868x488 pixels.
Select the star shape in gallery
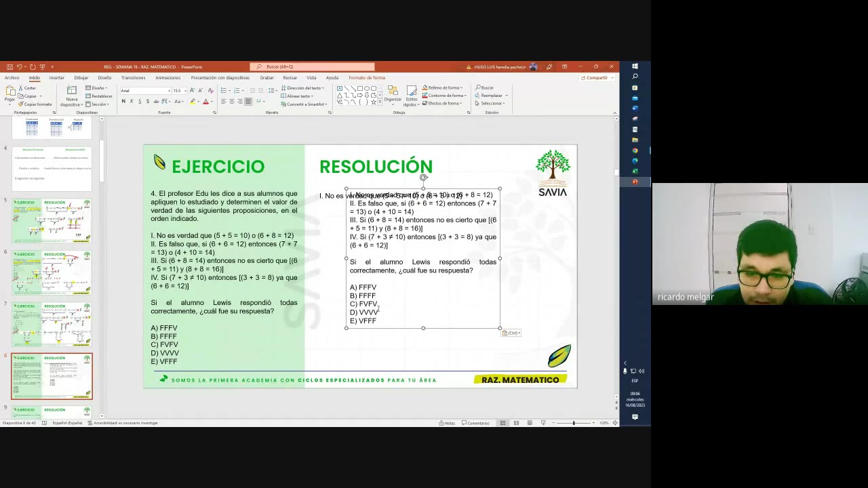[x=374, y=102]
